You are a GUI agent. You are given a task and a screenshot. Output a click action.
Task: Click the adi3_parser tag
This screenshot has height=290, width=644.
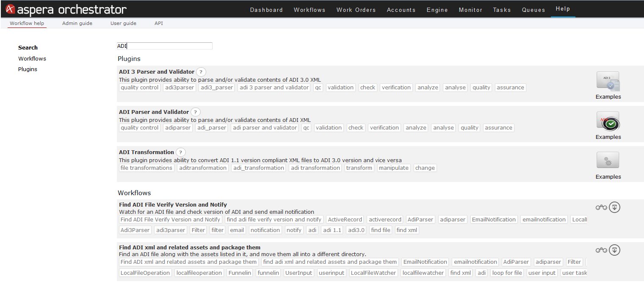pyautogui.click(x=216, y=88)
